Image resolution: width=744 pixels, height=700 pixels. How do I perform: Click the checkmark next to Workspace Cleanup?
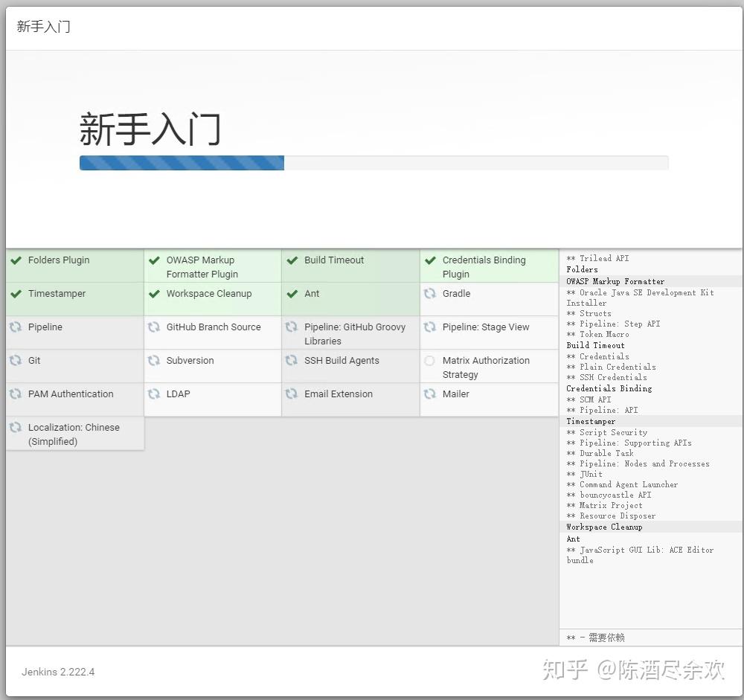153,294
